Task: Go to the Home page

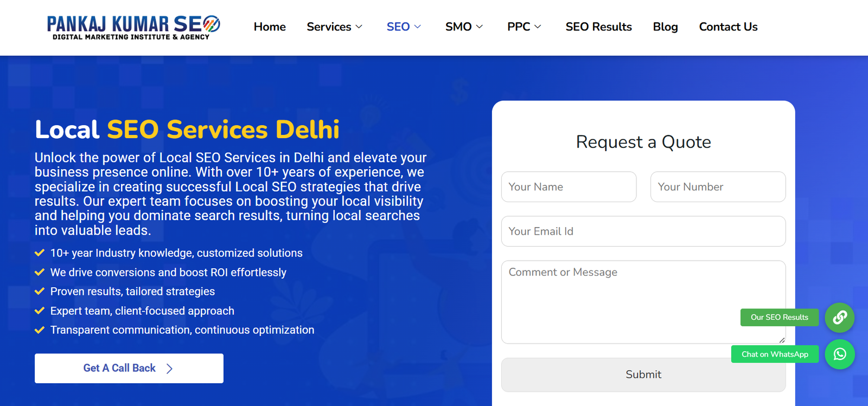Action: pyautogui.click(x=270, y=27)
